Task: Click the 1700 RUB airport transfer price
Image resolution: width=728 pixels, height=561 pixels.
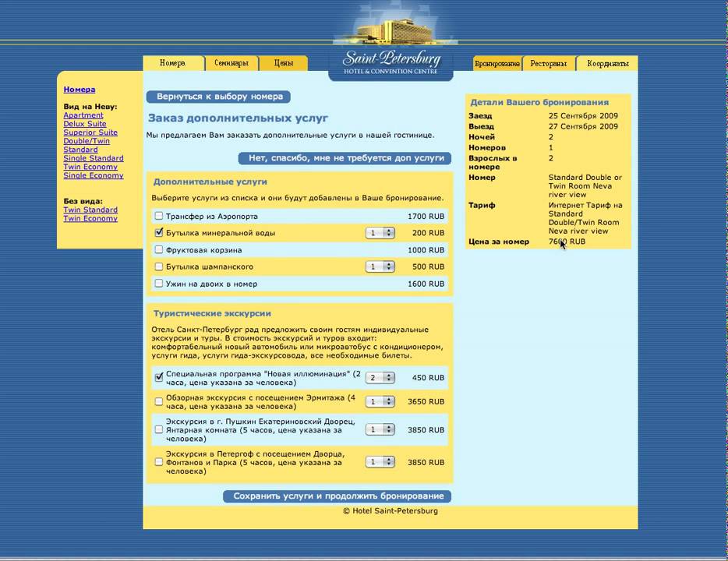Action: click(x=426, y=217)
